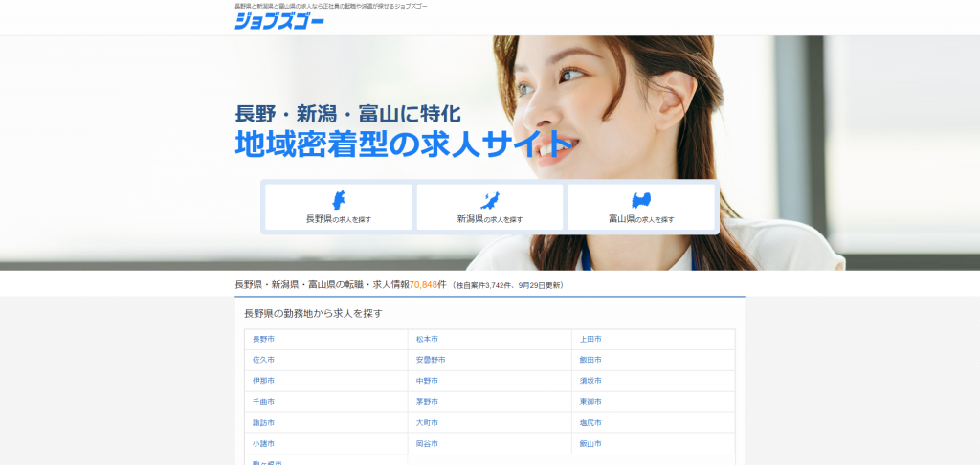Image resolution: width=980 pixels, height=465 pixels.
Task: Open the 上田市 job listings link
Action: pyautogui.click(x=590, y=339)
